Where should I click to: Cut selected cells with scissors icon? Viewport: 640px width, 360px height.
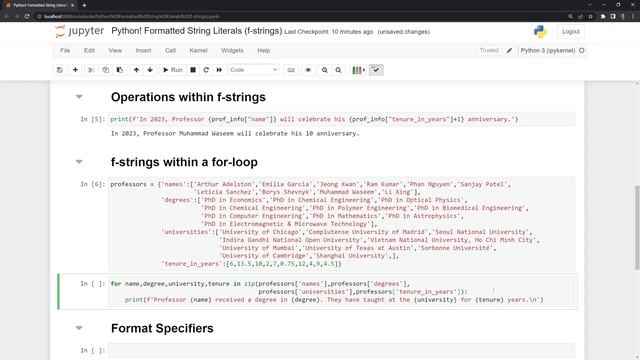(91, 70)
